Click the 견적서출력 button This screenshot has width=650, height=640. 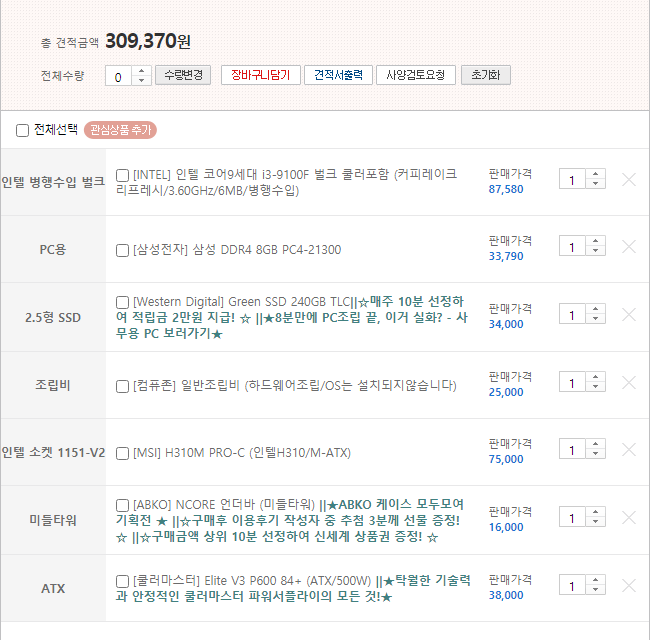tap(338, 75)
